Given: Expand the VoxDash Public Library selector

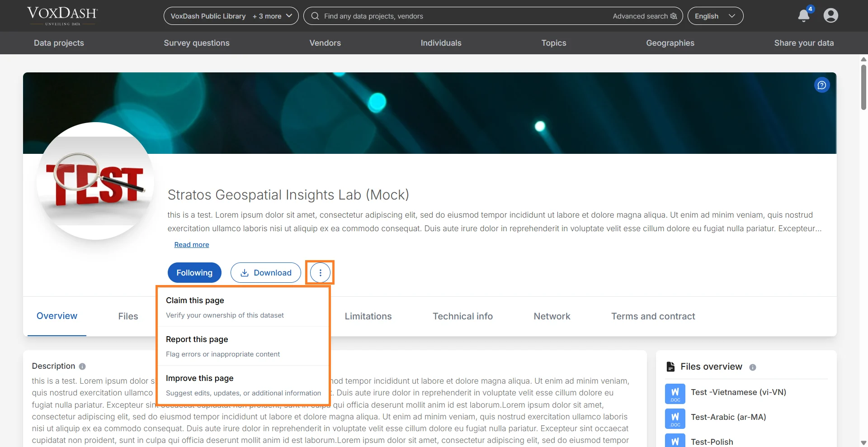Looking at the screenshot, I should pos(231,16).
